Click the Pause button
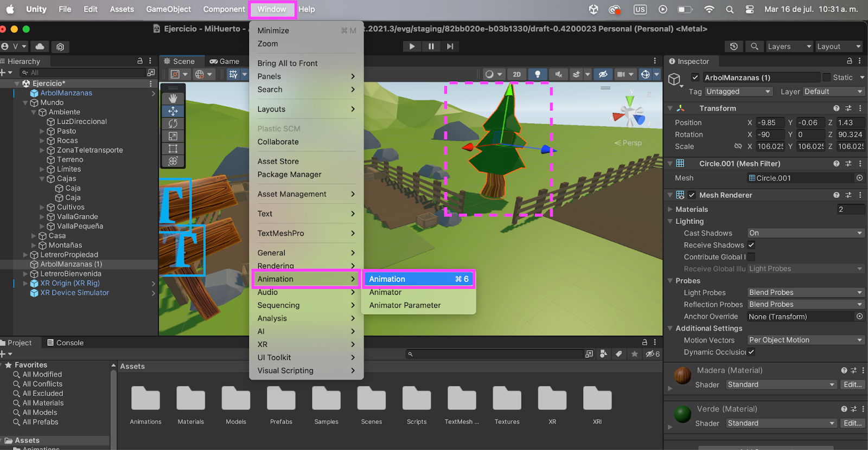 [x=431, y=47]
